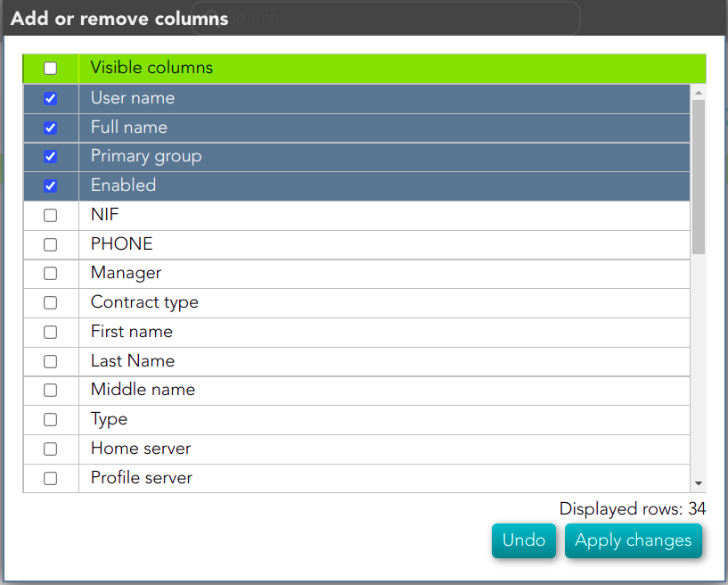Select the First name row text
The image size is (728, 585).
tap(132, 332)
